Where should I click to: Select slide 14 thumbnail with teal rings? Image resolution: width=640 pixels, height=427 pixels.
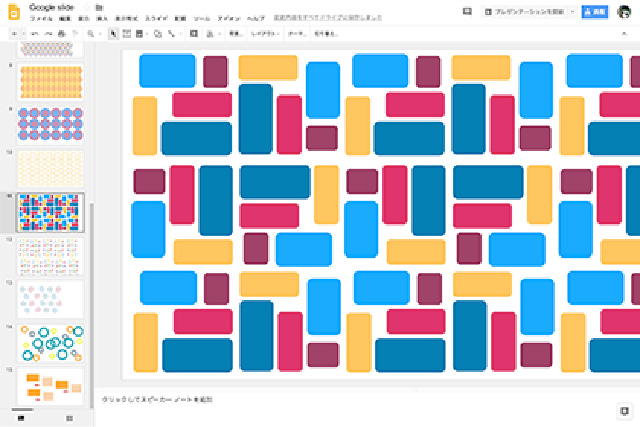point(51,343)
